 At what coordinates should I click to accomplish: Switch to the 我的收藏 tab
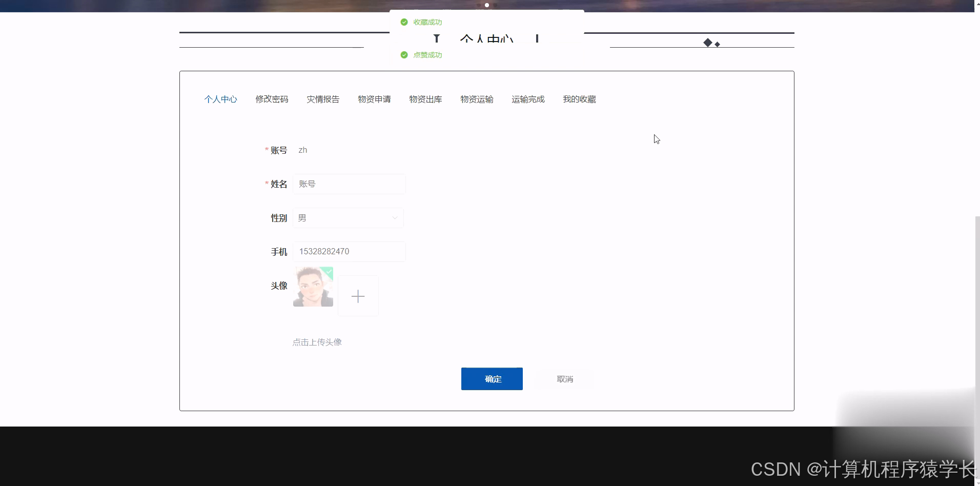tap(579, 99)
